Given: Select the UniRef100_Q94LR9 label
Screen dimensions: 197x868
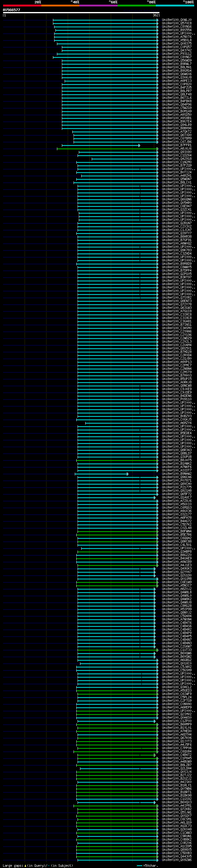Looking at the screenshot, I should point(177,125).
